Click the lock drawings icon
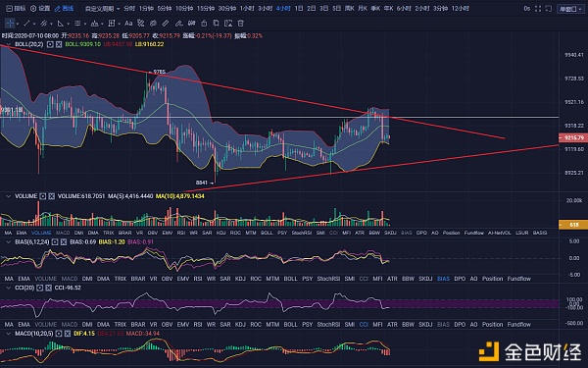Image resolution: width=588 pixels, height=368 pixels. tap(204, 24)
